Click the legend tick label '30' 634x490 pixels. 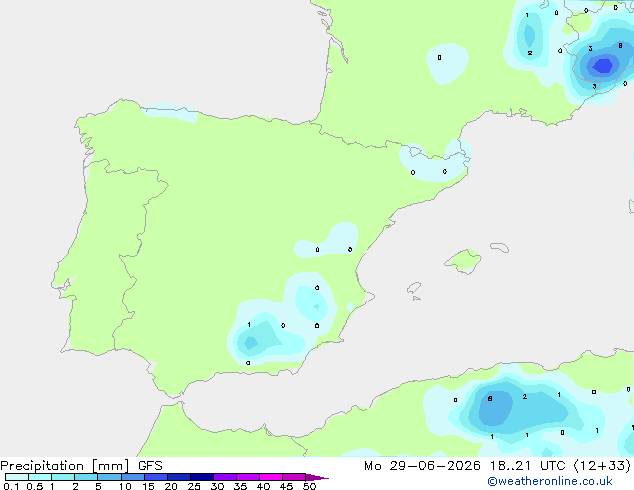217,486
